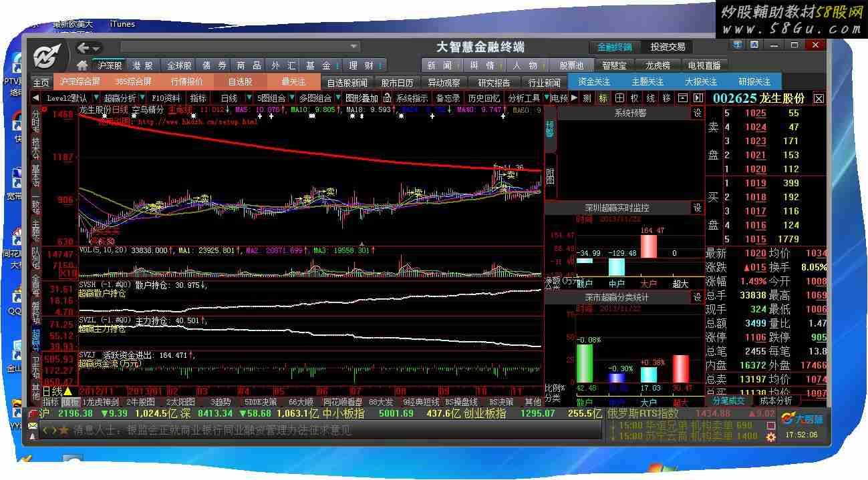Select the 线 drawing icon
Screen dimensions: 868x480
[x=651, y=98]
